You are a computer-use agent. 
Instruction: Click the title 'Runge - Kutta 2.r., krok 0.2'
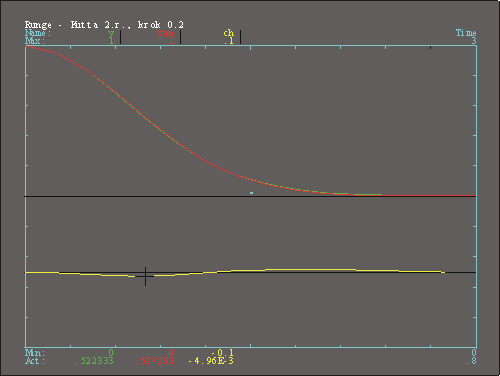tap(104, 25)
